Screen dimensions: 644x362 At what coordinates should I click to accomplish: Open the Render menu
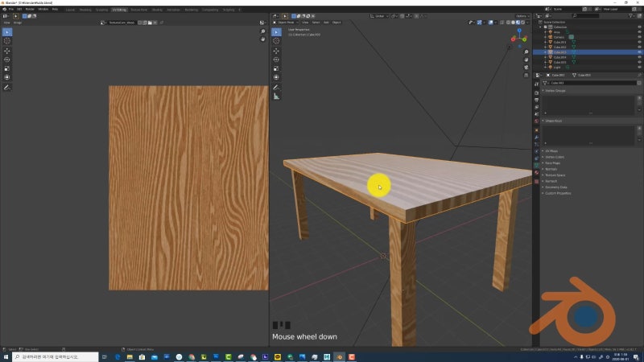30,9
